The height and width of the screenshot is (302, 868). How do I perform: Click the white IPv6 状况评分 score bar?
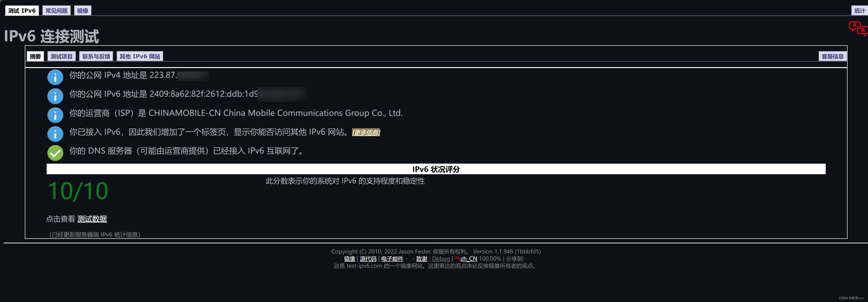436,169
